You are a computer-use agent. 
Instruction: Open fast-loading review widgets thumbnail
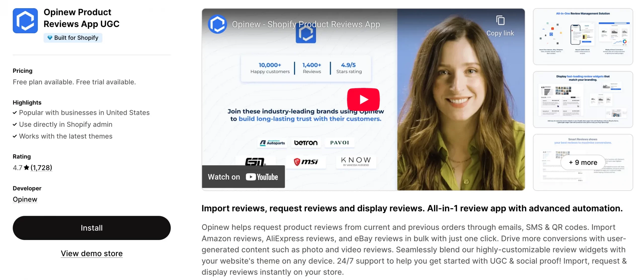583,99
